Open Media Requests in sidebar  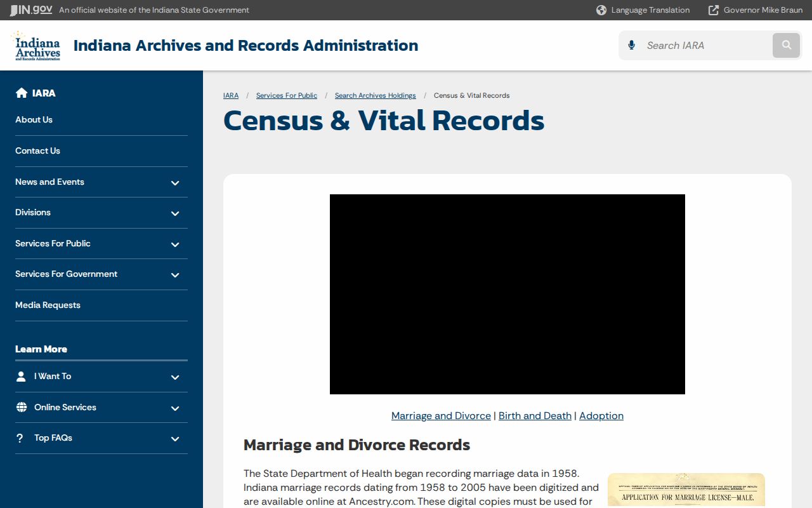click(x=48, y=305)
